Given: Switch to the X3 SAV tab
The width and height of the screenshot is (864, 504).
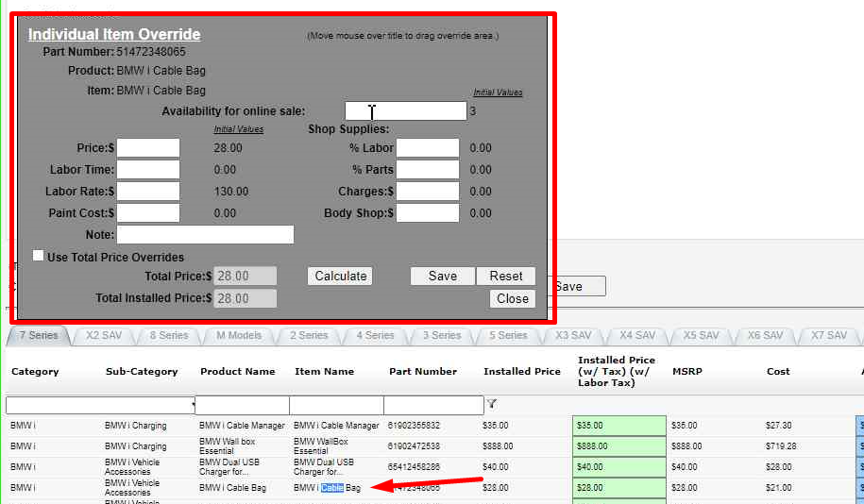Looking at the screenshot, I should (x=573, y=335).
